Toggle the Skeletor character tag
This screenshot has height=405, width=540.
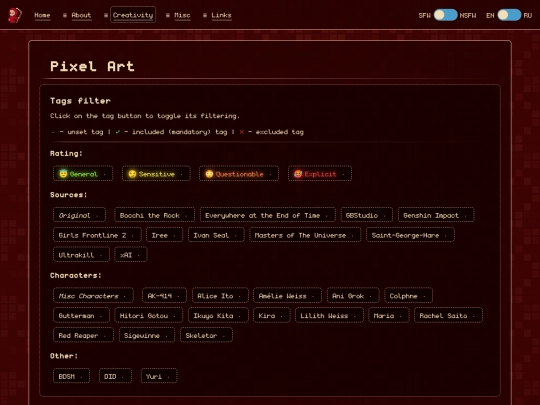click(206, 335)
